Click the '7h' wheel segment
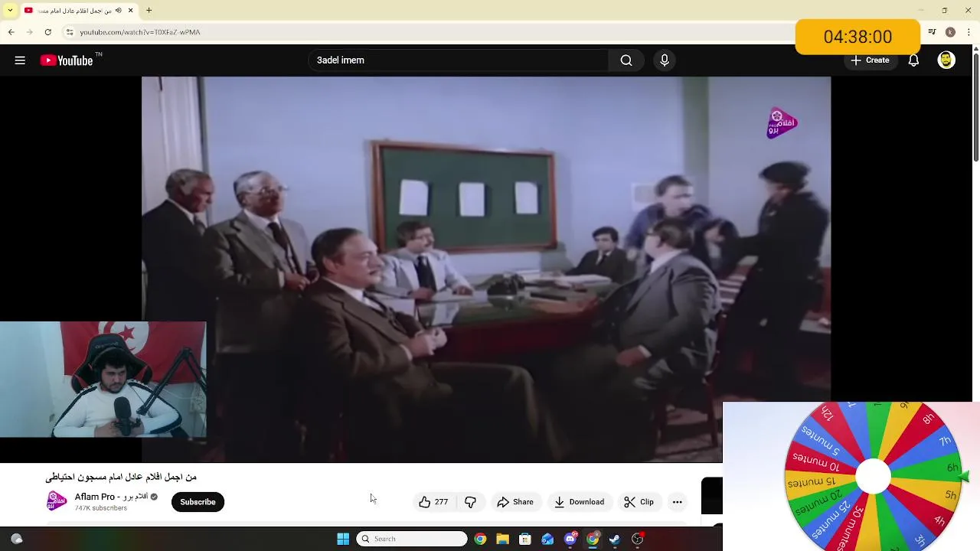The image size is (980, 551). pyautogui.click(x=945, y=442)
